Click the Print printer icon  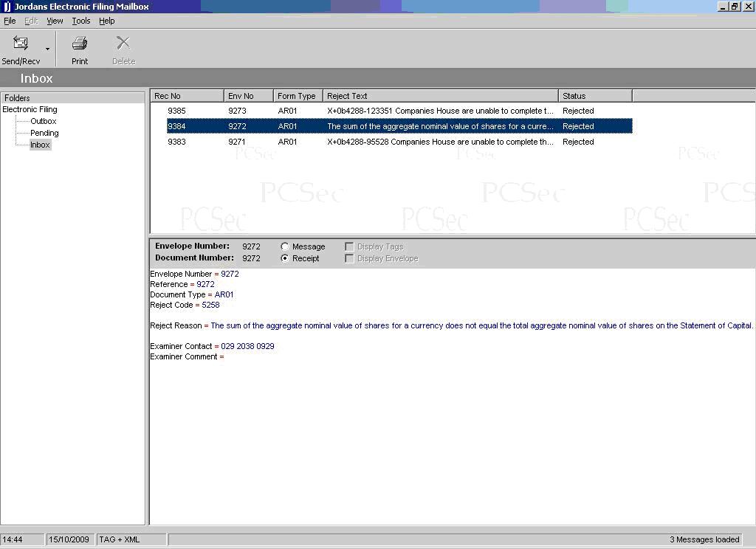pyautogui.click(x=80, y=44)
